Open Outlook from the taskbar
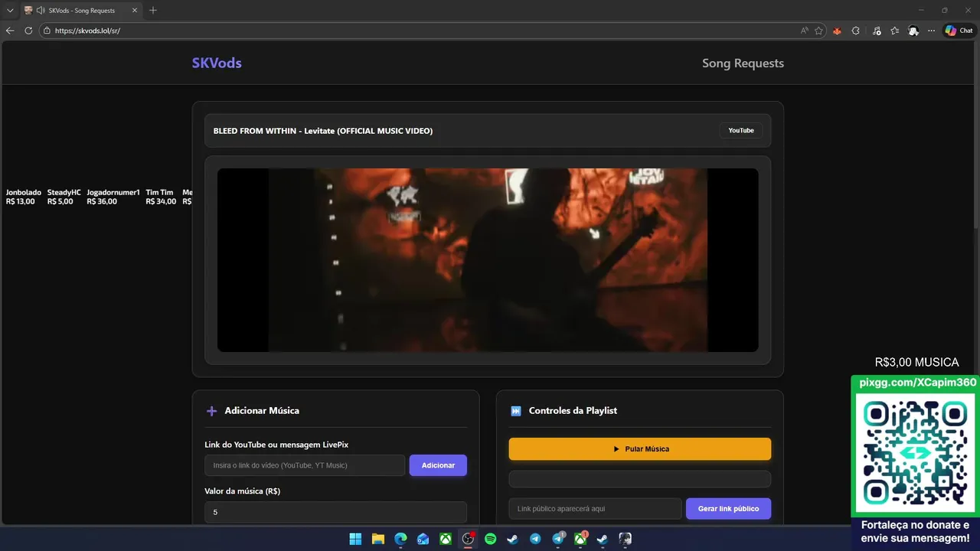The image size is (980, 551). (x=423, y=539)
